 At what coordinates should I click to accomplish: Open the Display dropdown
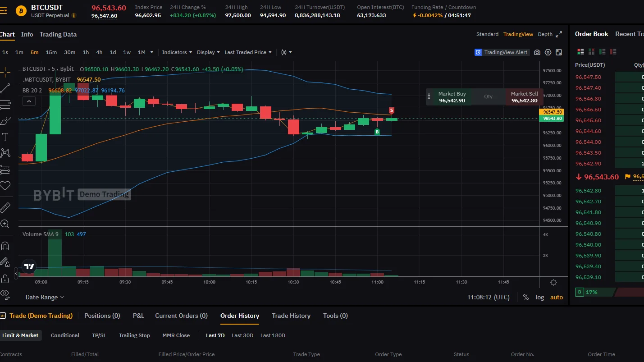click(x=208, y=52)
